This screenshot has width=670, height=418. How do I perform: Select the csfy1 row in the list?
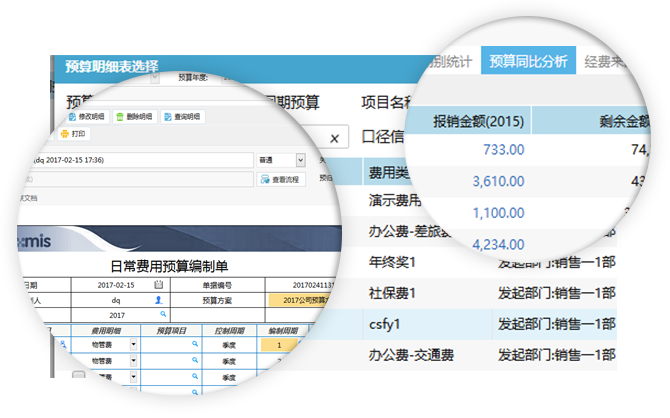[x=490, y=324]
